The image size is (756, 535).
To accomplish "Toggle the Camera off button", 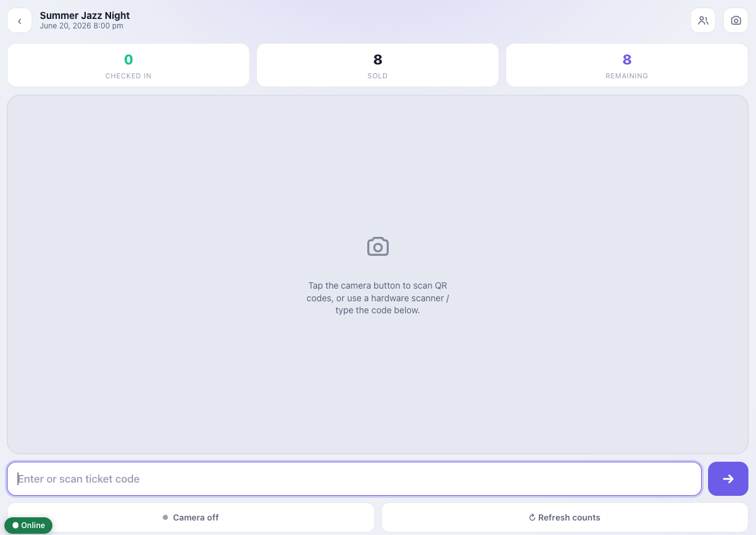I will pyautogui.click(x=191, y=517).
